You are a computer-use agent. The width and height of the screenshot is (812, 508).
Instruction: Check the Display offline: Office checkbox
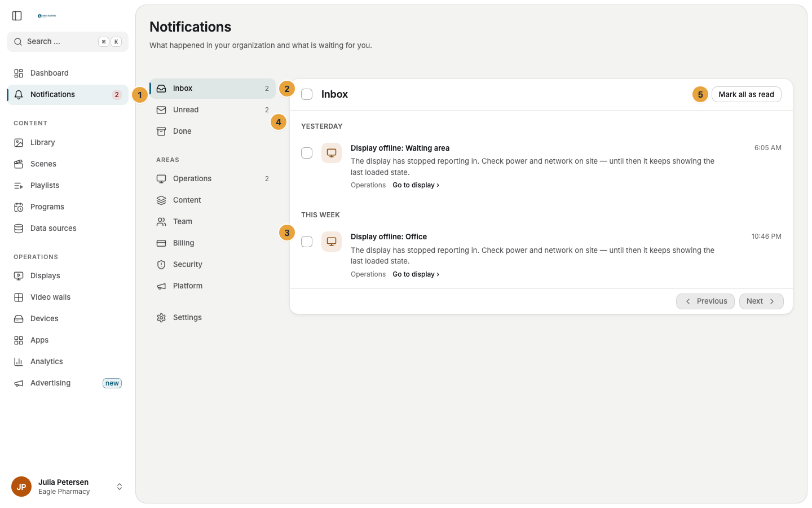(x=307, y=242)
